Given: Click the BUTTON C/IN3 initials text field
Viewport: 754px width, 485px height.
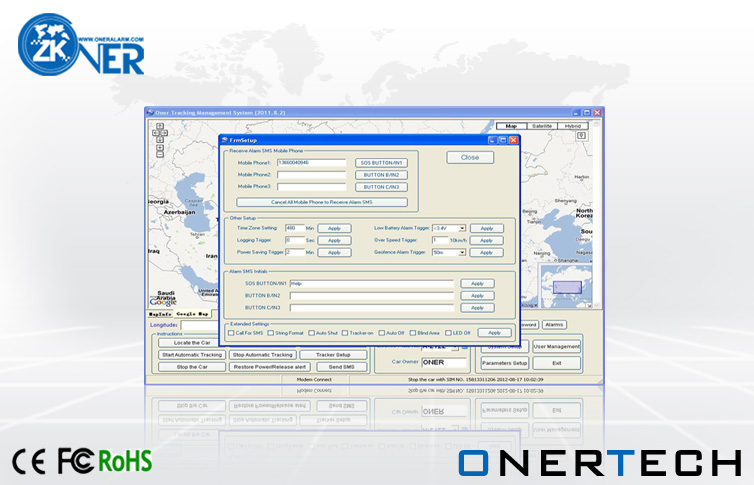Looking at the screenshot, I should coord(372,308).
